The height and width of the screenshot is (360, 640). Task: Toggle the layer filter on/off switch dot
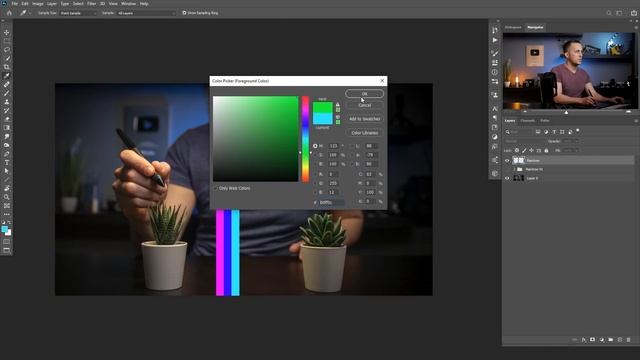click(x=578, y=131)
